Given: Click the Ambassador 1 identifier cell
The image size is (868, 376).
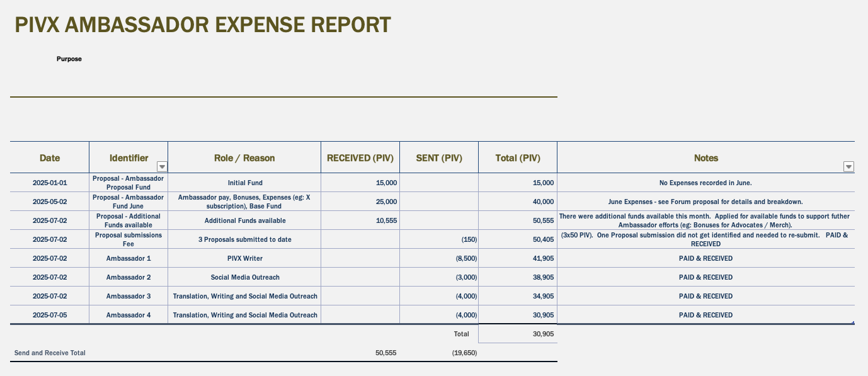Looking at the screenshot, I should 128,258.
